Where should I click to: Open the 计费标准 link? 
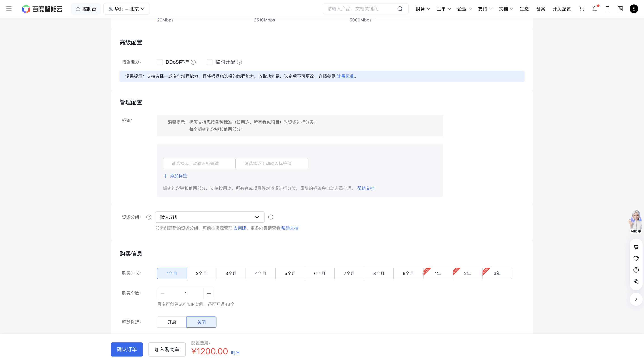[345, 76]
